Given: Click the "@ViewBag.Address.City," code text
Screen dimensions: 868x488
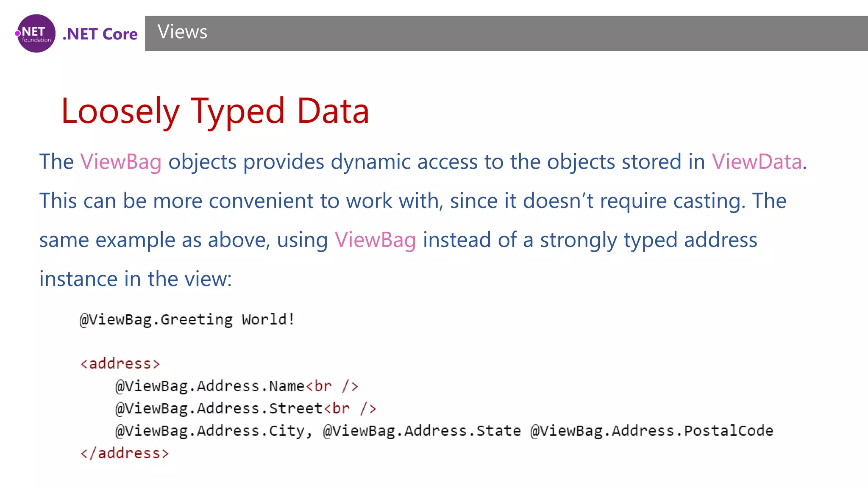Looking at the screenshot, I should click(x=214, y=431).
